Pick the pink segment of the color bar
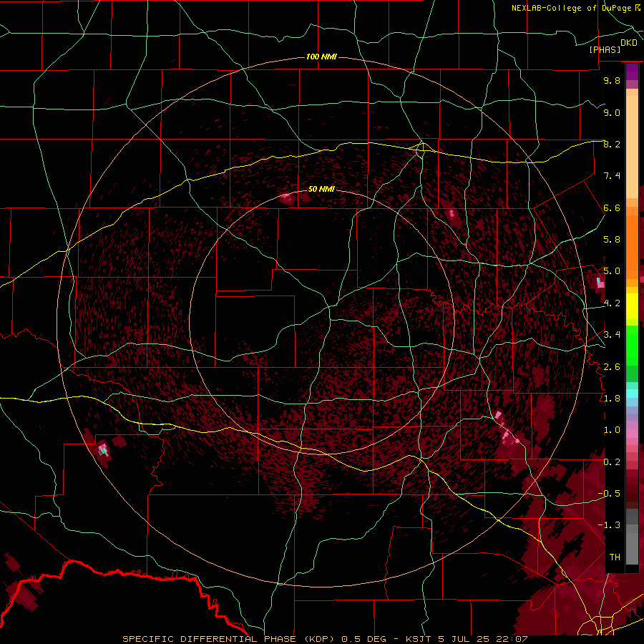The image size is (644, 644). 632,434
